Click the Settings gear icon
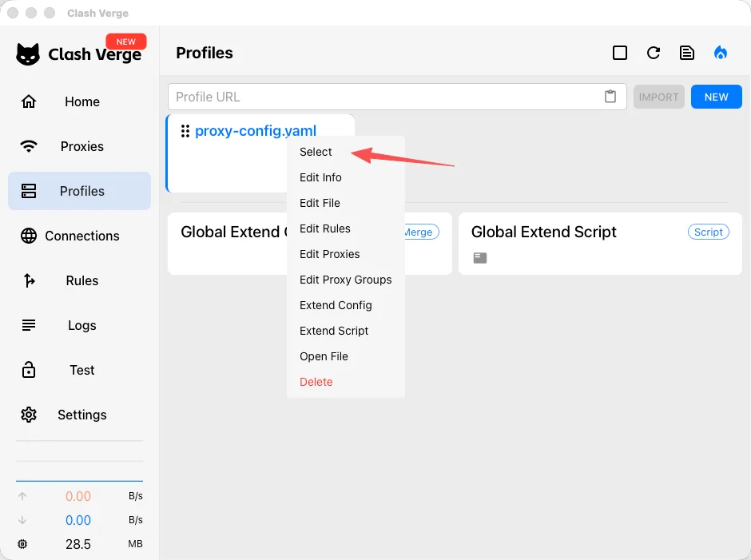This screenshot has height=560, width=751. (x=29, y=415)
